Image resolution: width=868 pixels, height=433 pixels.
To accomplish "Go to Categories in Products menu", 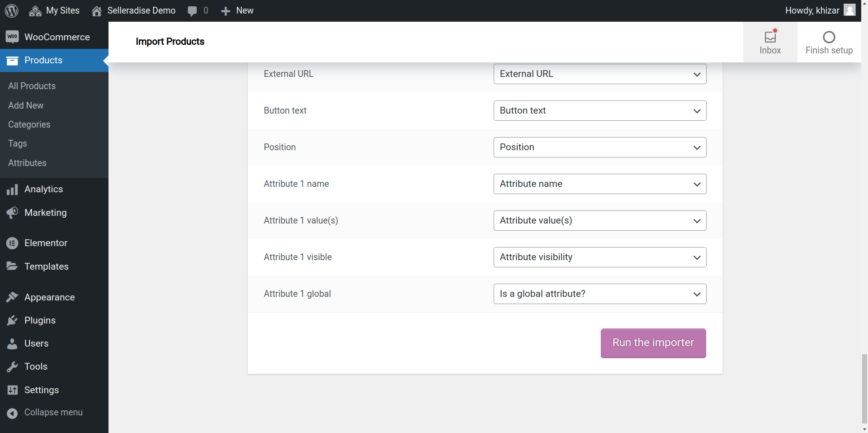I will (x=29, y=124).
